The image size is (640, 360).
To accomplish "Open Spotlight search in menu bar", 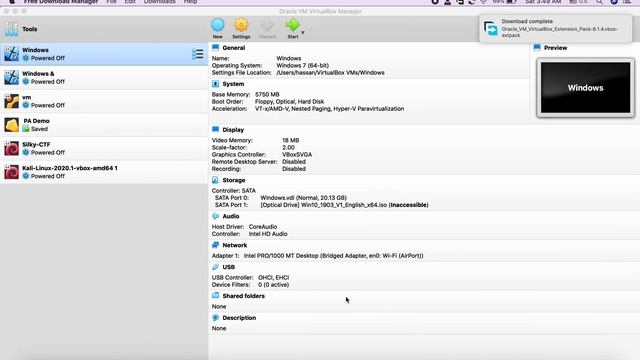I will coord(599,2).
